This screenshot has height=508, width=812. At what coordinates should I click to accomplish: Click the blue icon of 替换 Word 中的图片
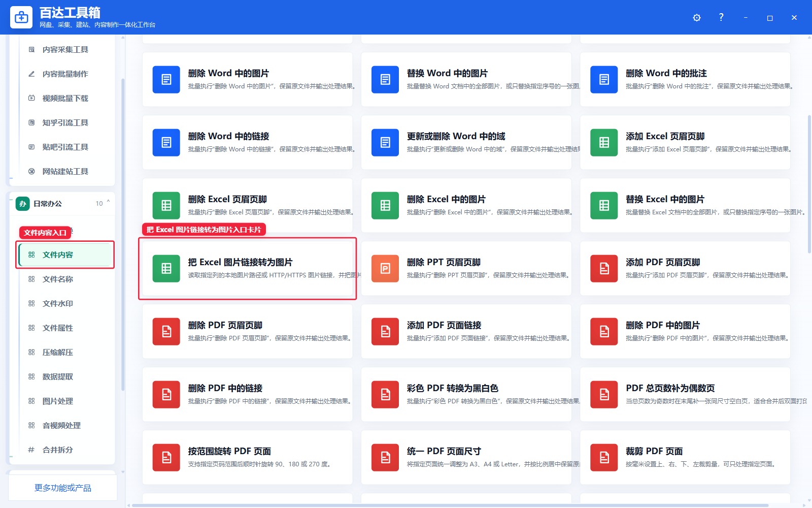[385, 79]
